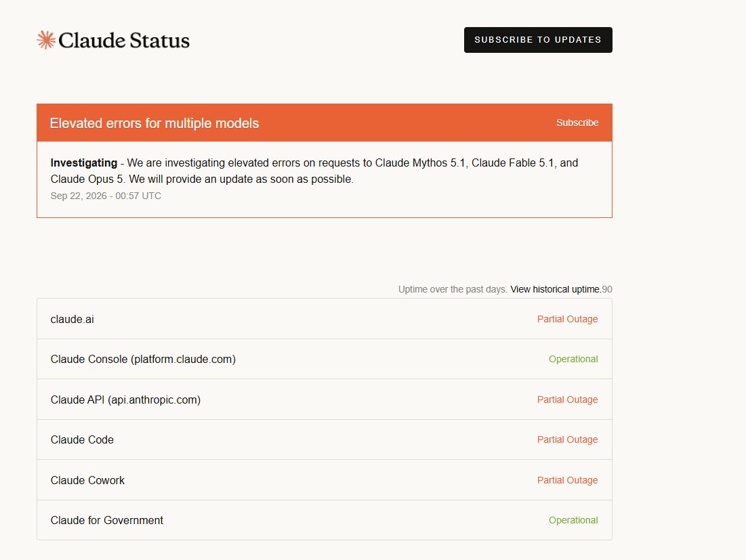
Task: Click the Uptime over the past days text
Action: tap(453, 289)
